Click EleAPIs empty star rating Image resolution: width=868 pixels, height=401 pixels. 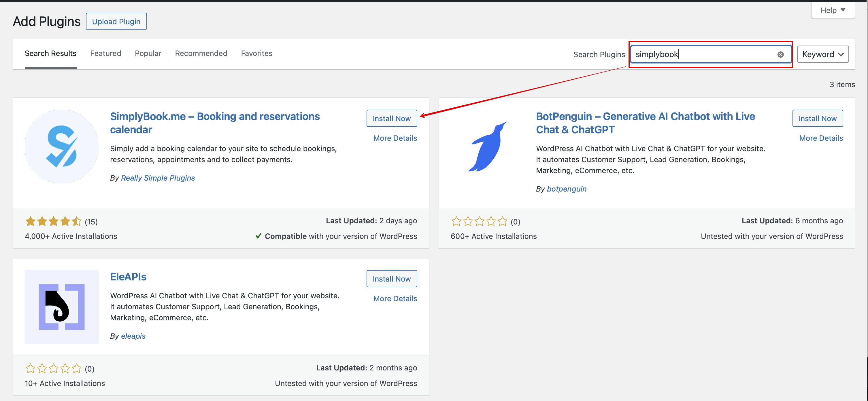point(53,368)
